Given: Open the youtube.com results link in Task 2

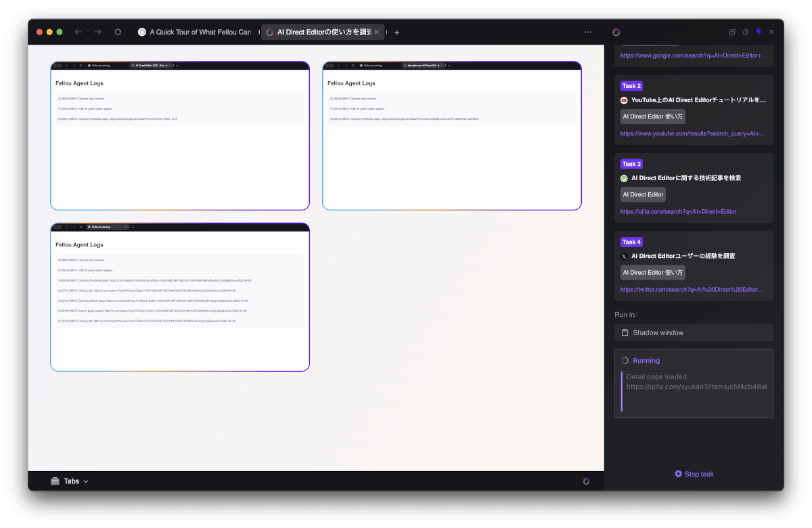Looking at the screenshot, I should [x=694, y=133].
